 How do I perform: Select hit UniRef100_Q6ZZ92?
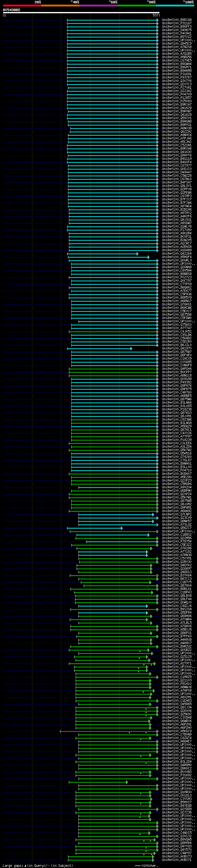tap(176, 131)
